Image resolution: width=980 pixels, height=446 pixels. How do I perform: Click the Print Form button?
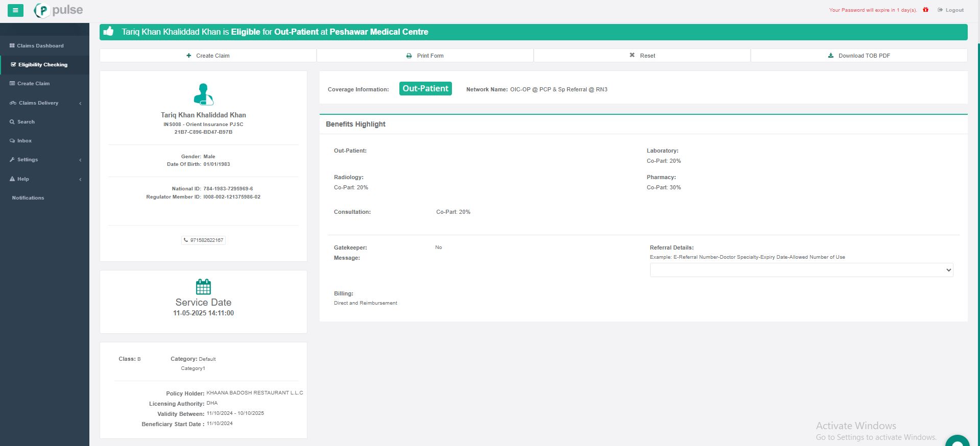(425, 56)
